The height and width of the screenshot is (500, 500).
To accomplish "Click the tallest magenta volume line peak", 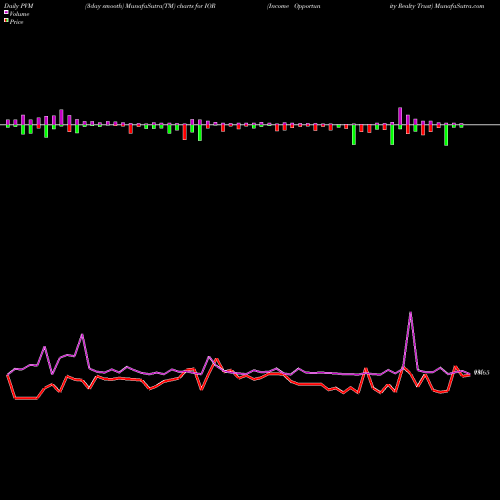I will point(410,313).
